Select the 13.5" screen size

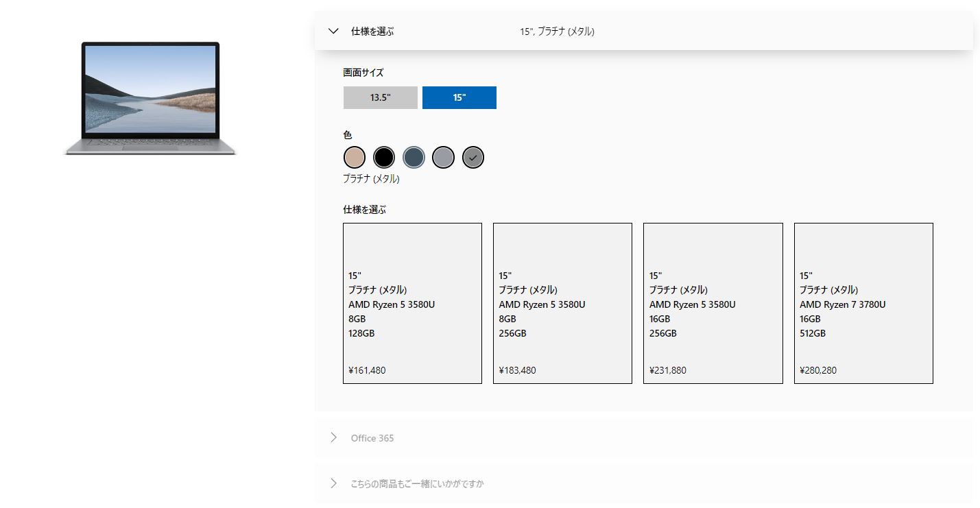point(380,97)
